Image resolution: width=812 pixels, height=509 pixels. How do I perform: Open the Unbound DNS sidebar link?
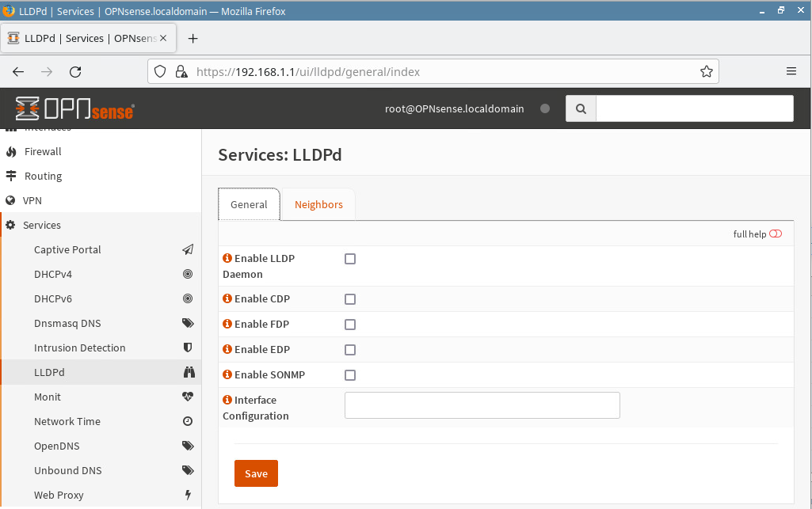(68, 470)
